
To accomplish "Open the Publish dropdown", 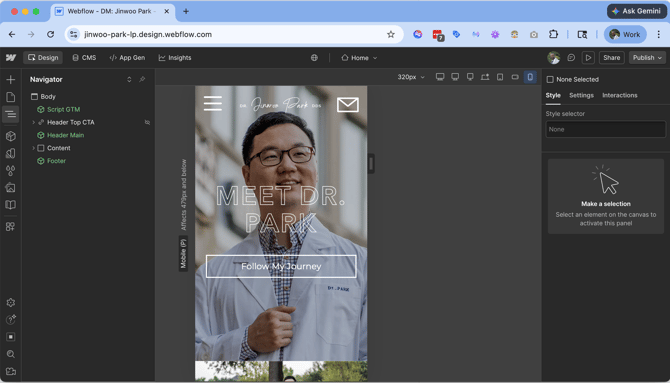I will click(647, 58).
